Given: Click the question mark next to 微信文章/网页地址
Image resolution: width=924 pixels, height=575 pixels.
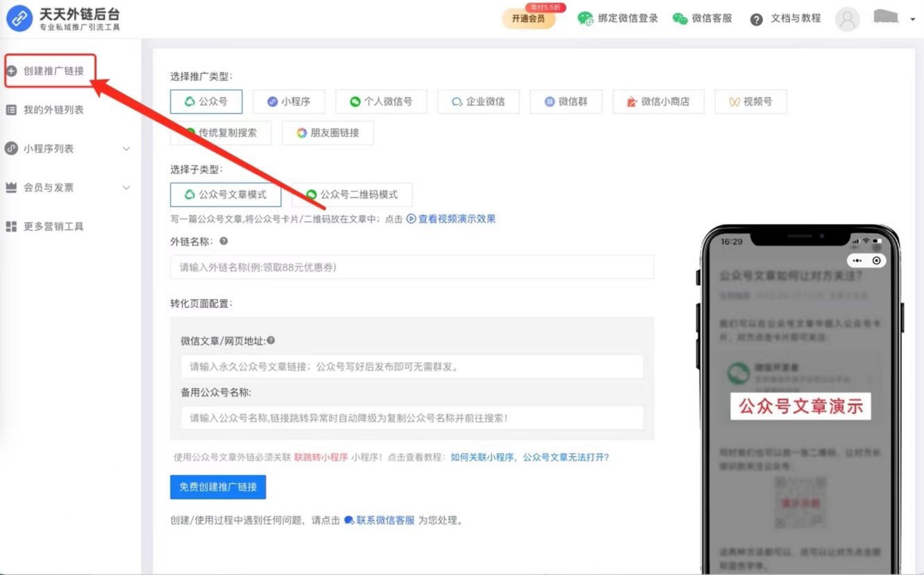Looking at the screenshot, I should click(x=271, y=340).
